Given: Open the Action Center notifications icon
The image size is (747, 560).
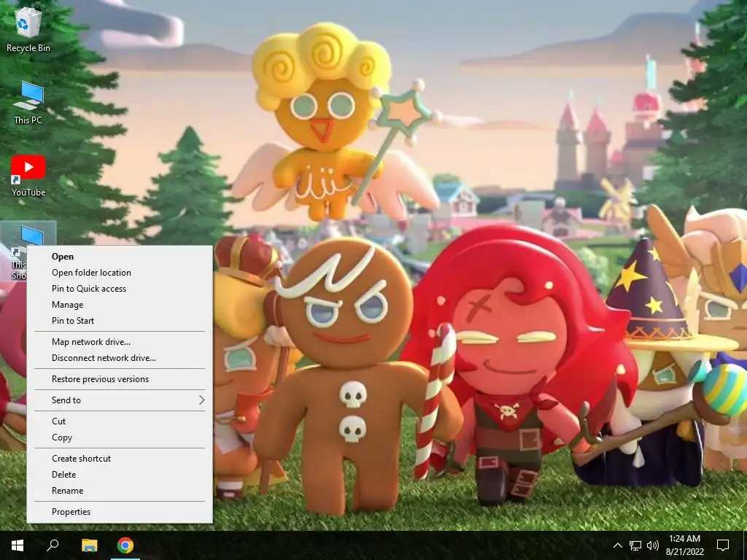Looking at the screenshot, I should coord(723,545).
